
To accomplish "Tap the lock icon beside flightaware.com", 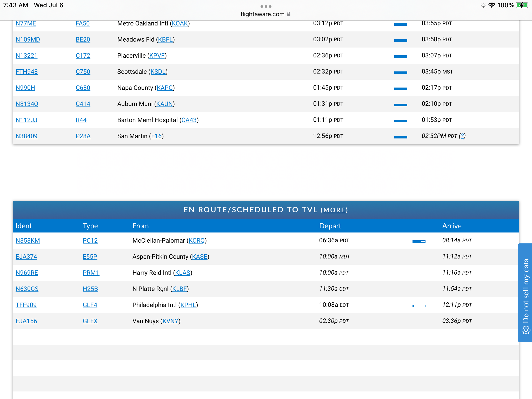I will pos(289,14).
